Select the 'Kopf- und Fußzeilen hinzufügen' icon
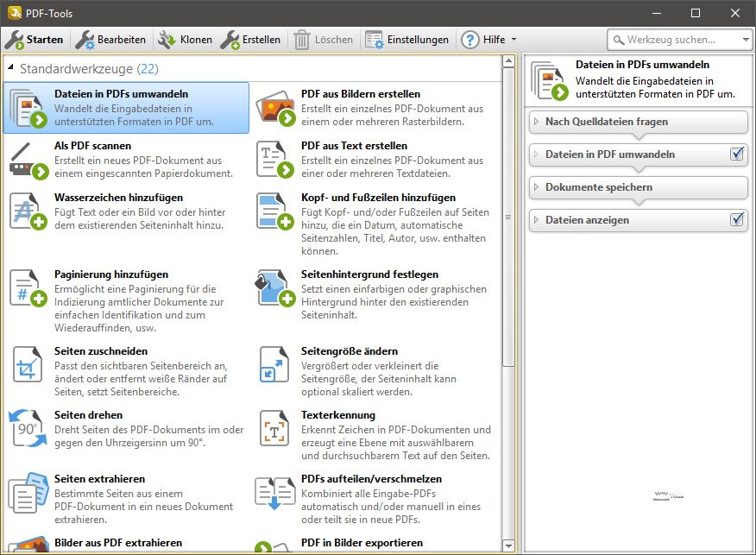This screenshot has width=756, height=555. (275, 211)
